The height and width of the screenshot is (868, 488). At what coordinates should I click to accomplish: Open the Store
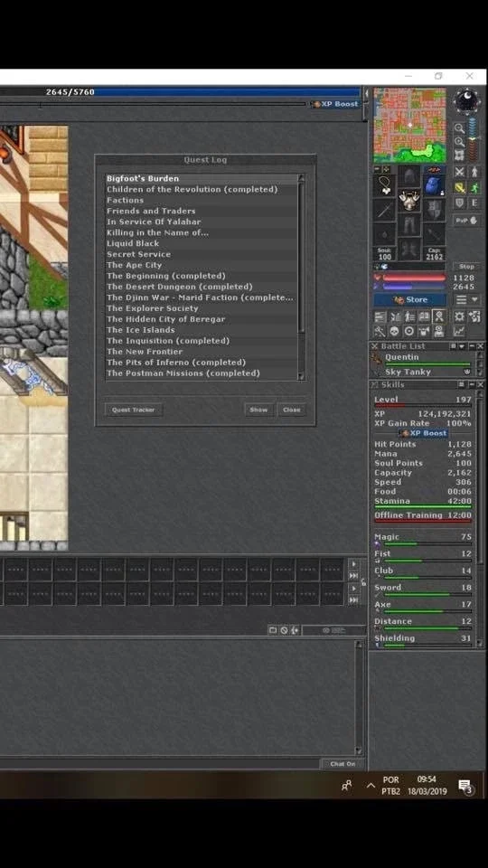click(x=409, y=299)
